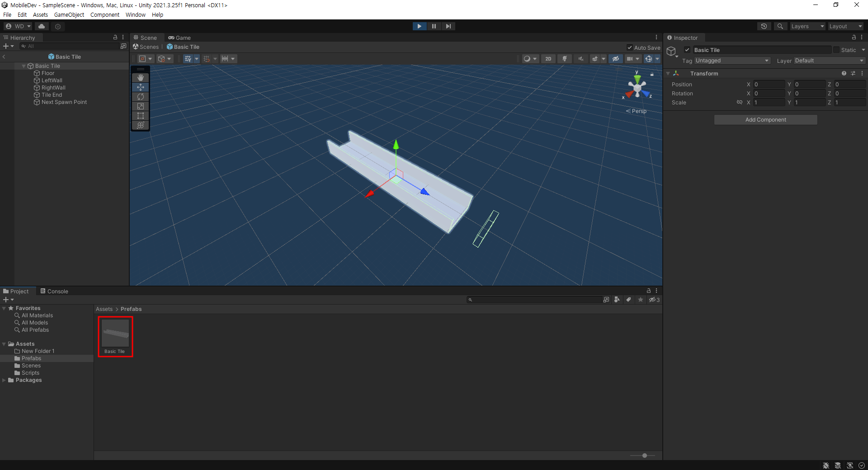The height and width of the screenshot is (470, 868).
Task: Switch to the Console tab
Action: (54, 291)
